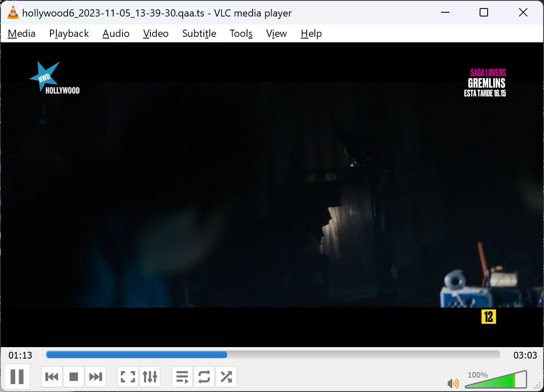The height and width of the screenshot is (392, 544).
Task: Open the Video menu
Action: tap(156, 33)
